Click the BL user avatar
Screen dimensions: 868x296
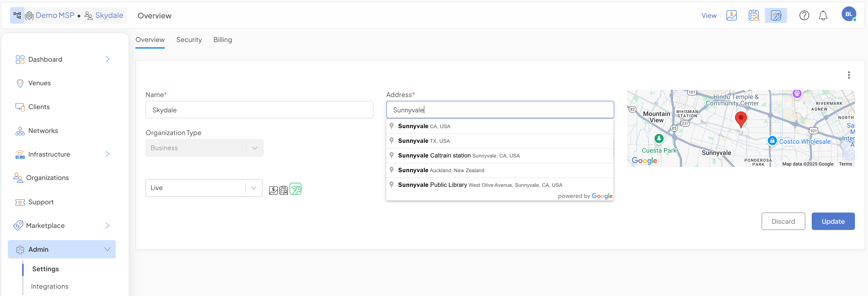pos(849,14)
